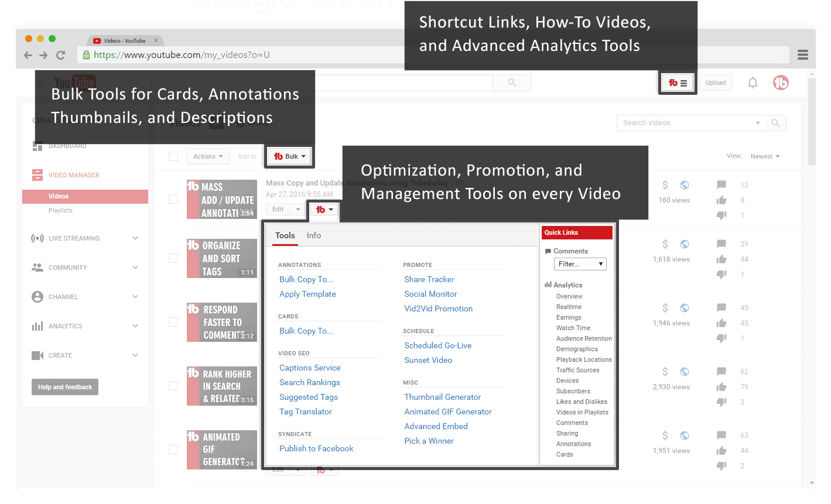Click the TubeBuddy menu icon in header
This screenshot has height=504, width=831.
point(678,83)
